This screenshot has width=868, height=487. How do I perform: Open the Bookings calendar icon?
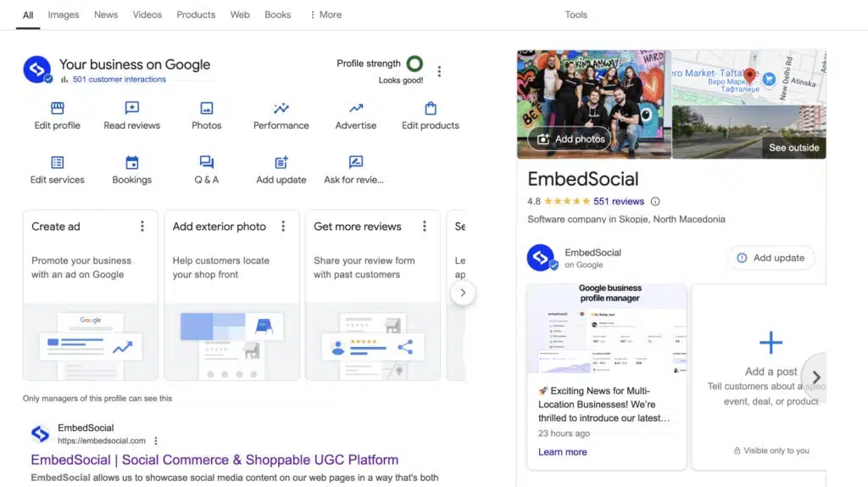coord(131,162)
